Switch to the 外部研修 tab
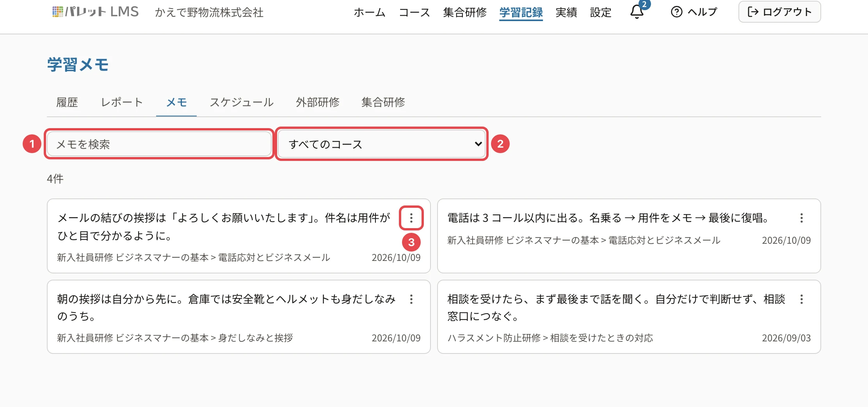The image size is (868, 407). point(318,102)
